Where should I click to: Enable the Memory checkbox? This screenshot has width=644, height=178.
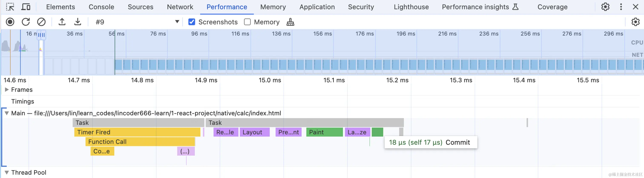click(247, 22)
